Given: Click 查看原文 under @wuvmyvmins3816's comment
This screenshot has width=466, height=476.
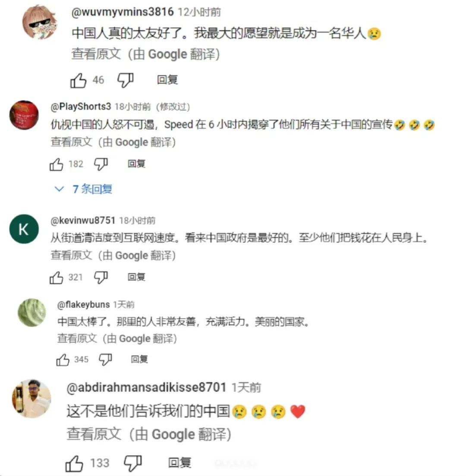Looking at the screenshot, I should 96,54.
